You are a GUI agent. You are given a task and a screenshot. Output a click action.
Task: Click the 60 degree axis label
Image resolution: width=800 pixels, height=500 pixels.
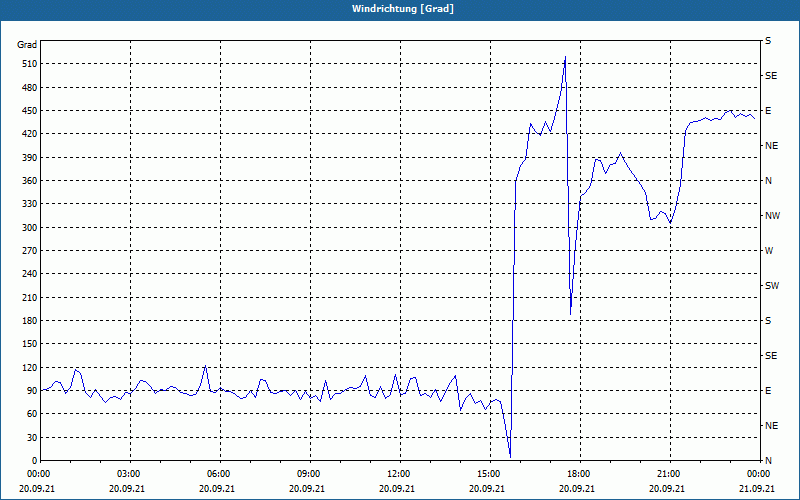(31, 414)
